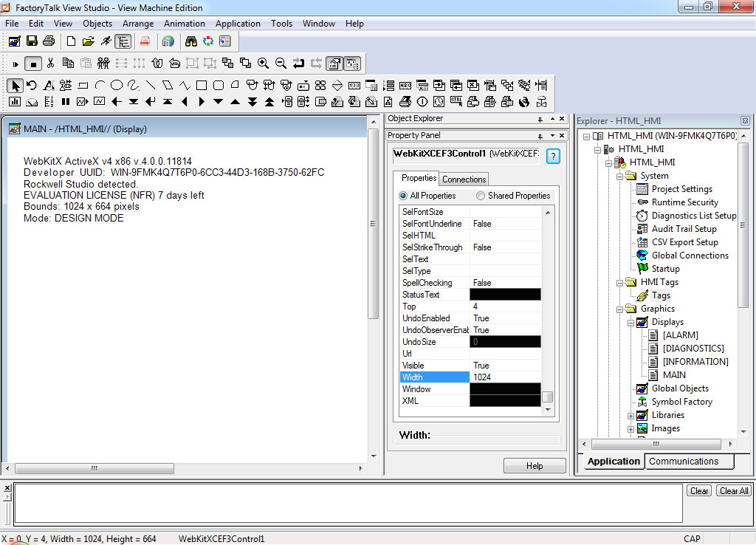756x545 pixels.
Task: Click the Print icon in the top toolbar
Action: [x=49, y=41]
